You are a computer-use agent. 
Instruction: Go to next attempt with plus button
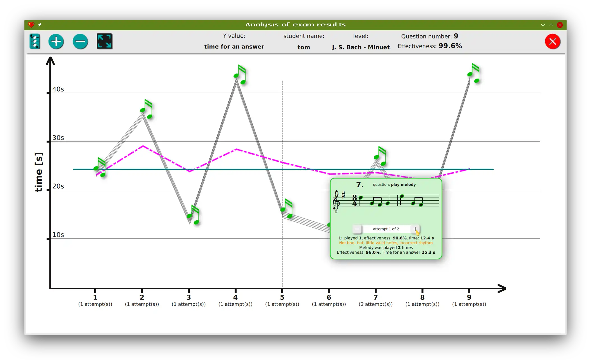(415, 229)
